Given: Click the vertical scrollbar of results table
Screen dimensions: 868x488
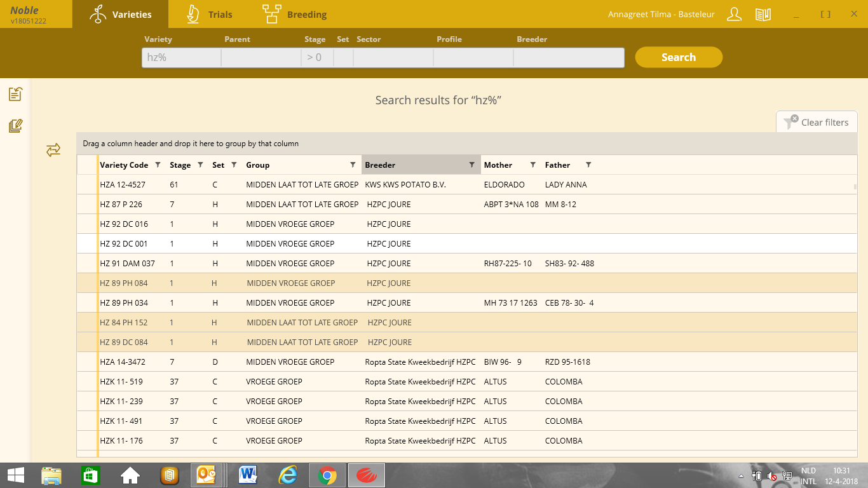Looking at the screenshot, I should point(855,187).
